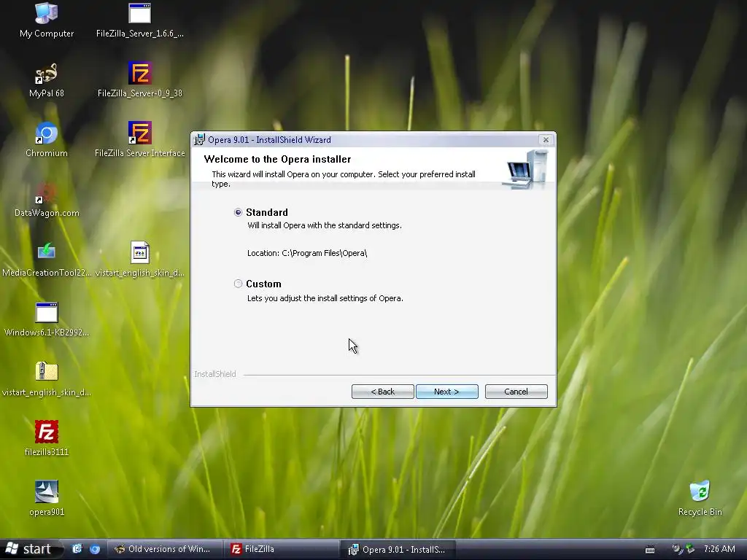
Task: Choose the Standard install option
Action: [239, 212]
